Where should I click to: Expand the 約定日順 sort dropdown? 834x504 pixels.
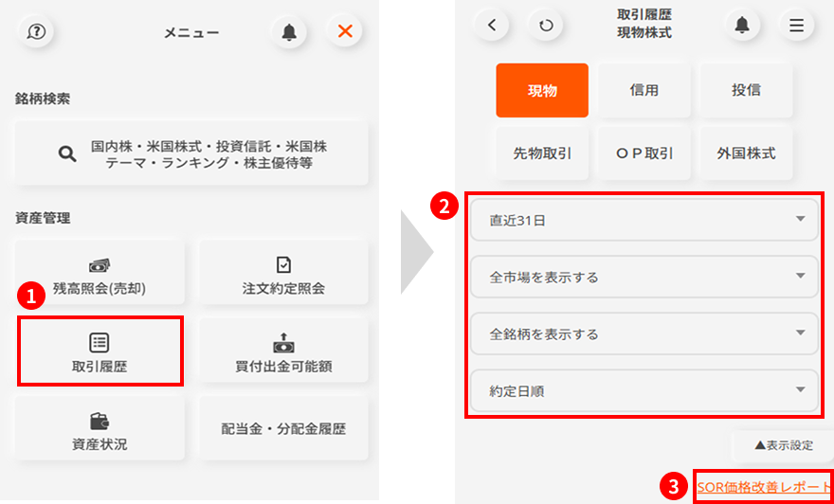click(x=644, y=390)
